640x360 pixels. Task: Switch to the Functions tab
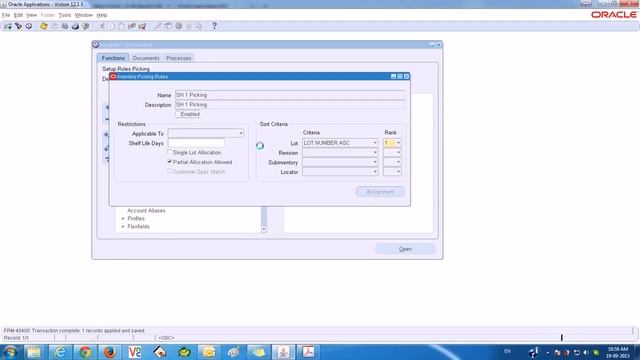(x=113, y=58)
